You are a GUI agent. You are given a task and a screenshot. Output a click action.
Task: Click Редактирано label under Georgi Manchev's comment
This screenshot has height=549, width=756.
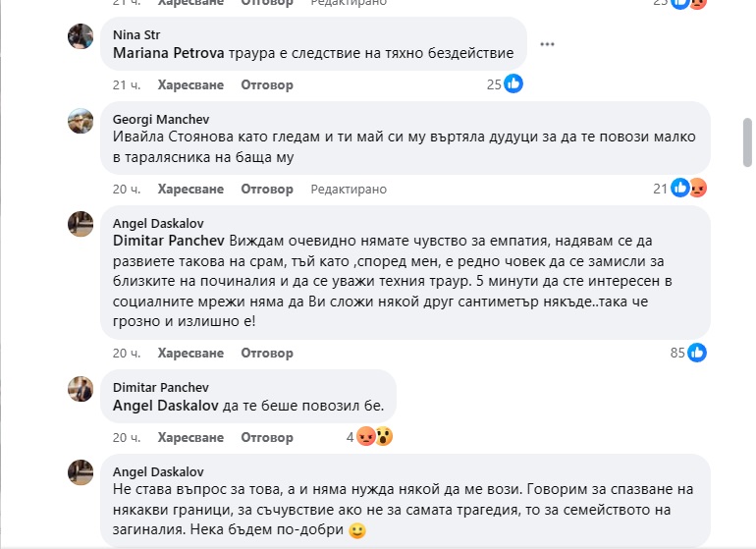pos(349,189)
